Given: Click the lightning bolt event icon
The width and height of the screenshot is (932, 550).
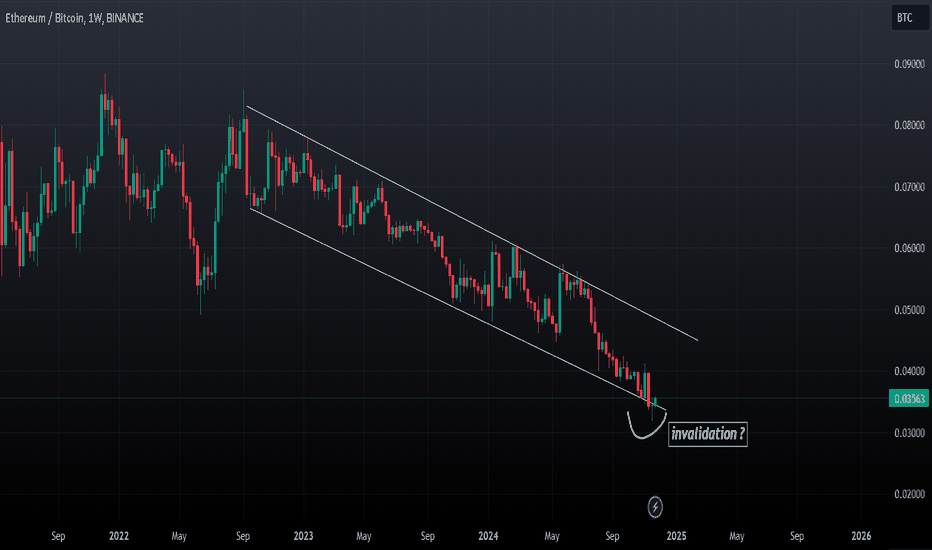Looking at the screenshot, I should (x=655, y=507).
